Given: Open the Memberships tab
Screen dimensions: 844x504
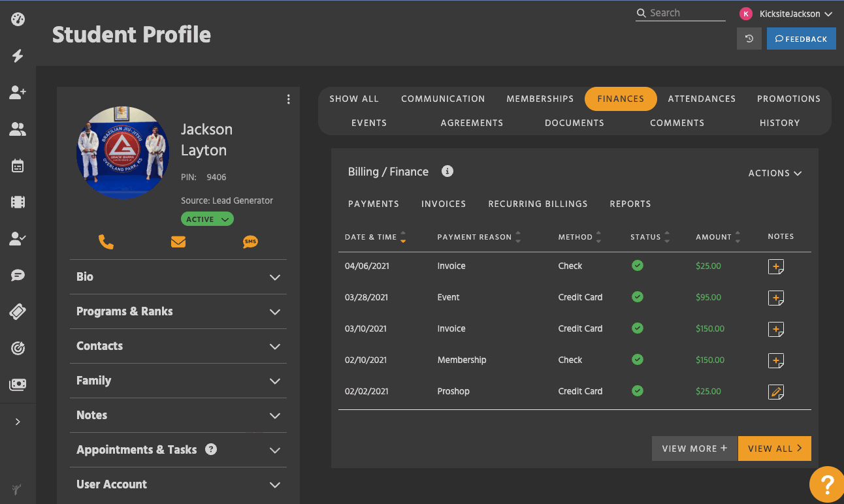Looking at the screenshot, I should point(540,99).
